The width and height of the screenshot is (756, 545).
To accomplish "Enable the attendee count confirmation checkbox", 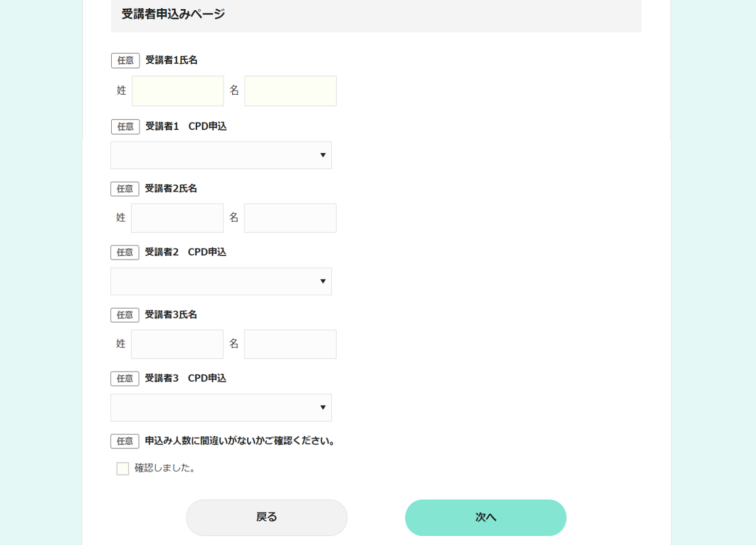I will (x=123, y=468).
